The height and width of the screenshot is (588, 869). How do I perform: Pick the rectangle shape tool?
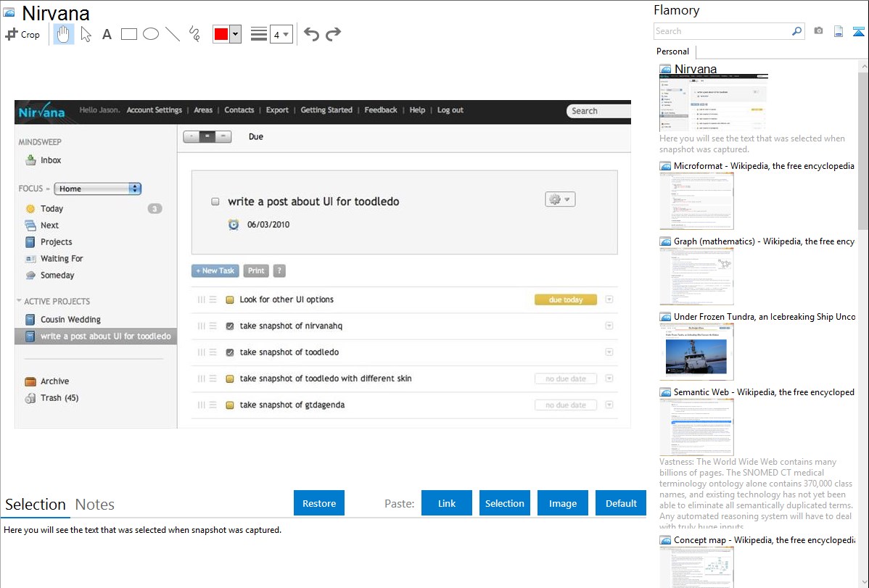coord(129,34)
